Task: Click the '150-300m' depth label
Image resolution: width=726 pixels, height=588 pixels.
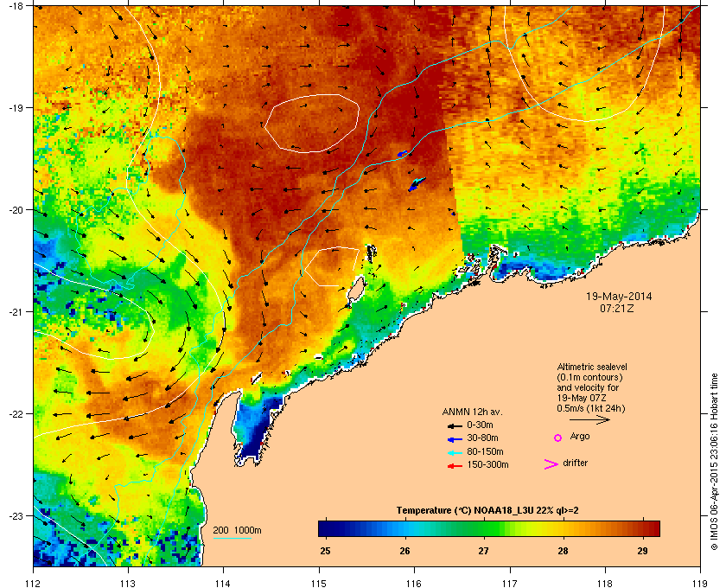Action: point(487,464)
